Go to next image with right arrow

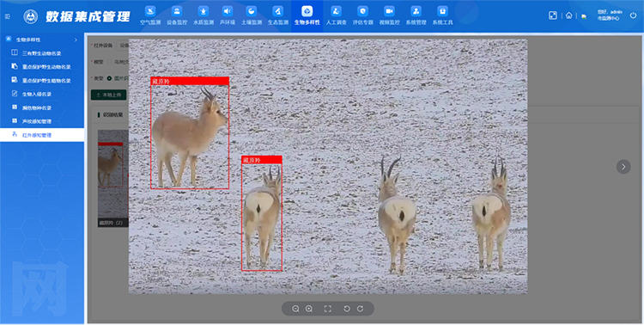tap(623, 167)
